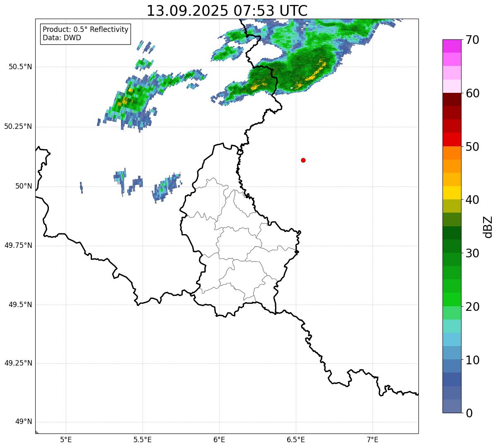Click the magenta top colorbar segment

[452, 46]
